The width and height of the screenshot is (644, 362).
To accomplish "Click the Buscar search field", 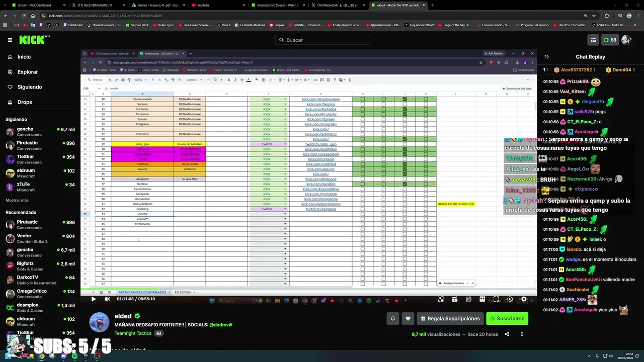I will coord(322,40).
